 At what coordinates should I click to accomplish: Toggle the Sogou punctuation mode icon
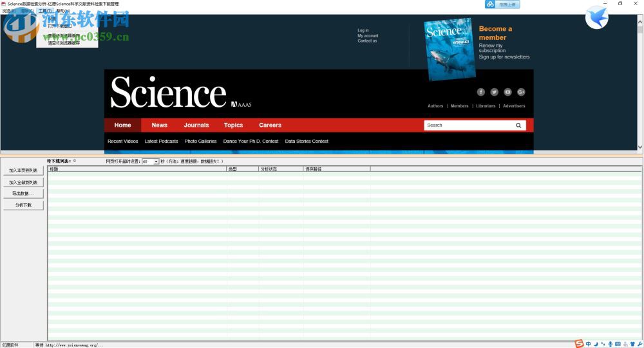point(603,344)
